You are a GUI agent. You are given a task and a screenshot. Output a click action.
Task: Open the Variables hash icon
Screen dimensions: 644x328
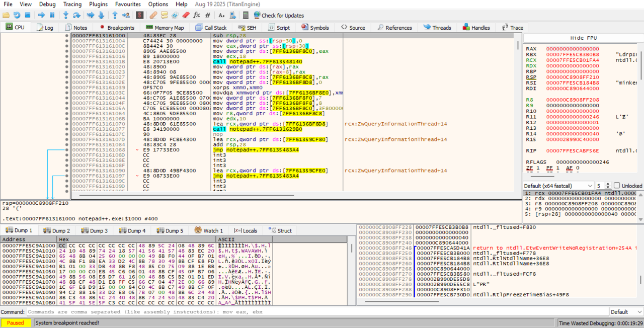[x=207, y=15]
